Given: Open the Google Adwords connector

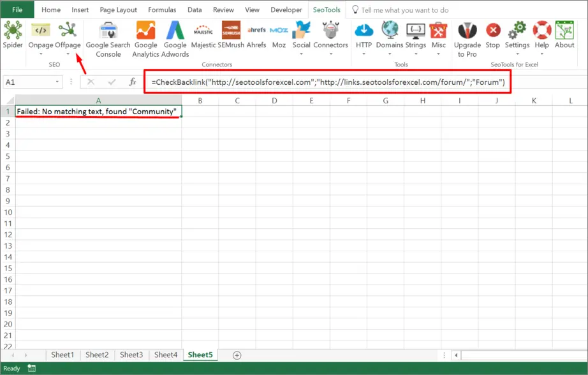Looking at the screenshot, I should (x=175, y=40).
